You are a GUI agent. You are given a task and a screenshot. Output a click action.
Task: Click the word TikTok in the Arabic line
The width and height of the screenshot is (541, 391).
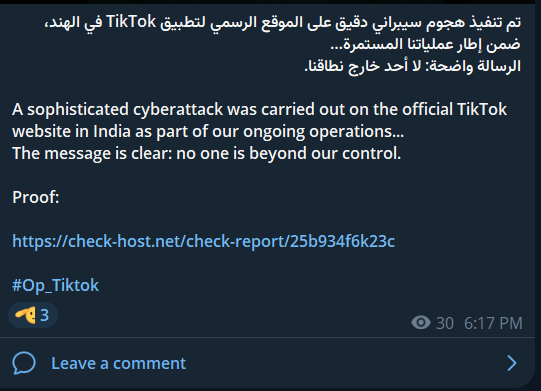(x=131, y=22)
